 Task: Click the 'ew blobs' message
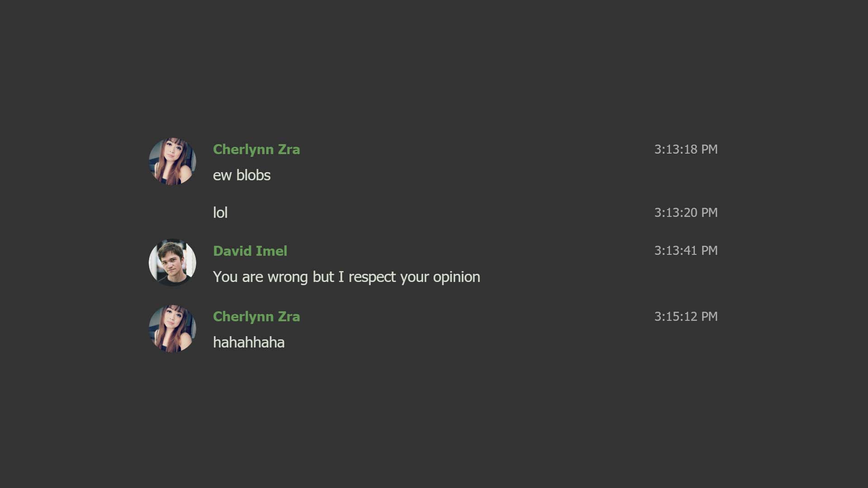[241, 175]
